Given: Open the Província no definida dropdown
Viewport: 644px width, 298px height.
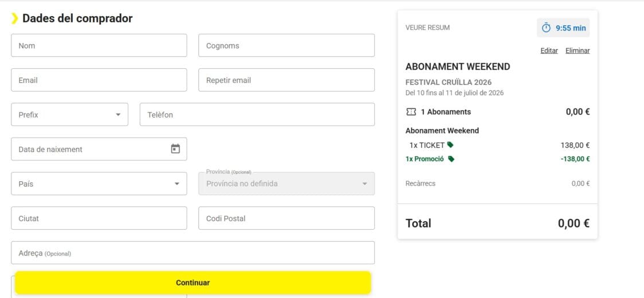Looking at the screenshot, I should pos(286,184).
